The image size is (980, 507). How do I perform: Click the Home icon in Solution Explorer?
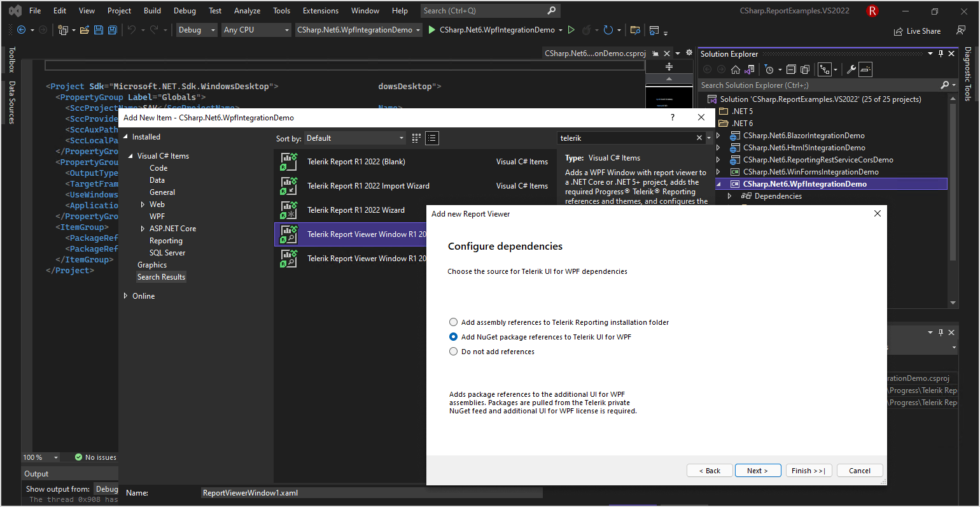click(736, 69)
